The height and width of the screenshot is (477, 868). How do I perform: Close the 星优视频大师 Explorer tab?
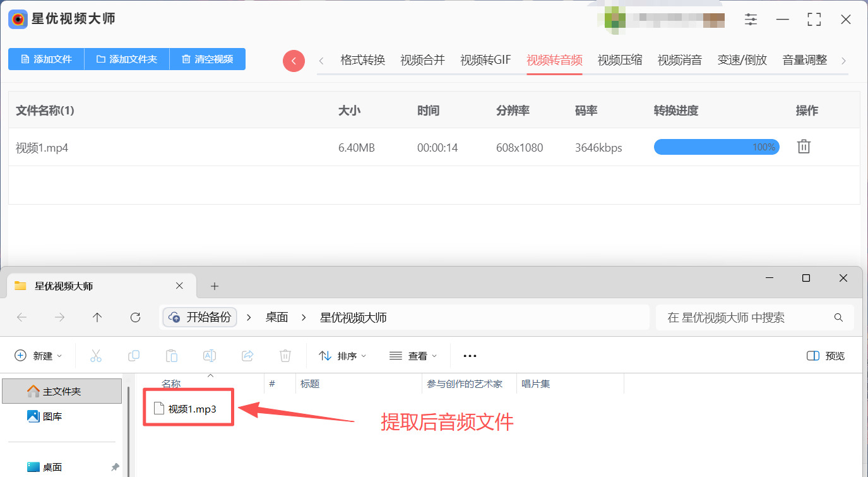(179, 286)
